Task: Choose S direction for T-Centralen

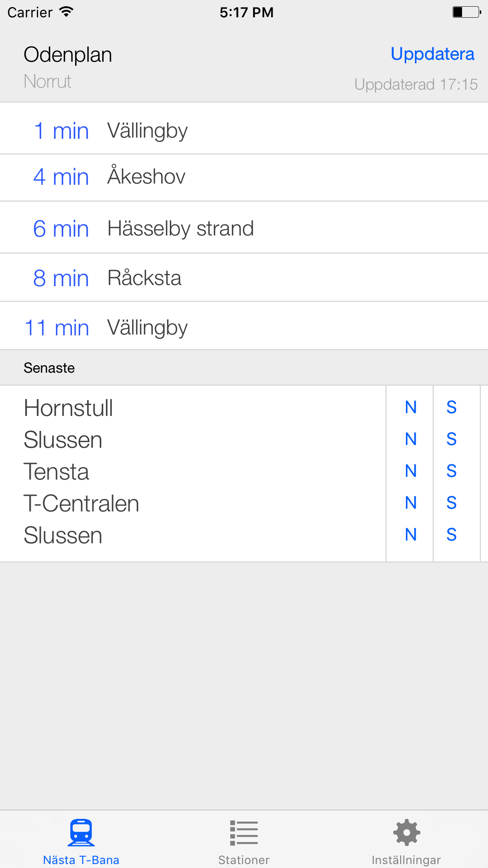Action: click(451, 502)
